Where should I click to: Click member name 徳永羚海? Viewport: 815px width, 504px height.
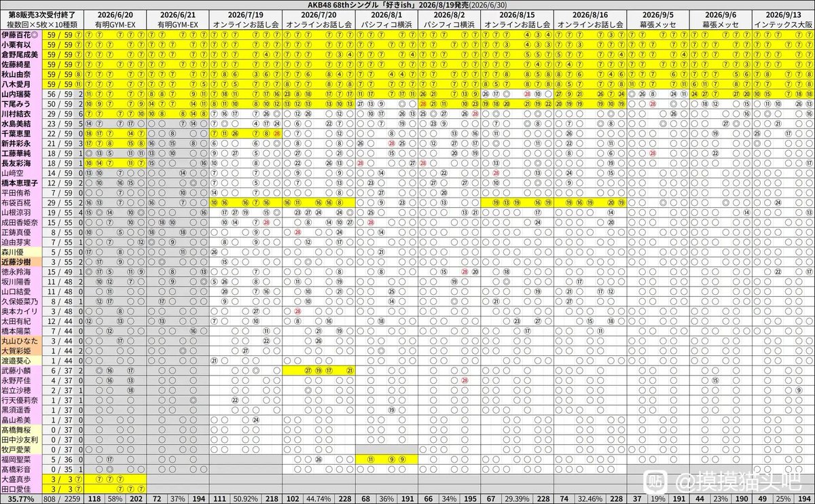point(17,271)
